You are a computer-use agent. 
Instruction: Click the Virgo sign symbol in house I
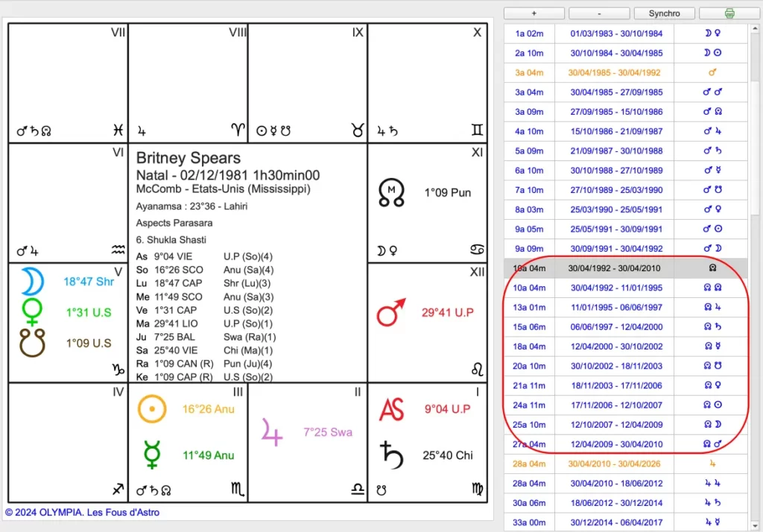pos(478,490)
